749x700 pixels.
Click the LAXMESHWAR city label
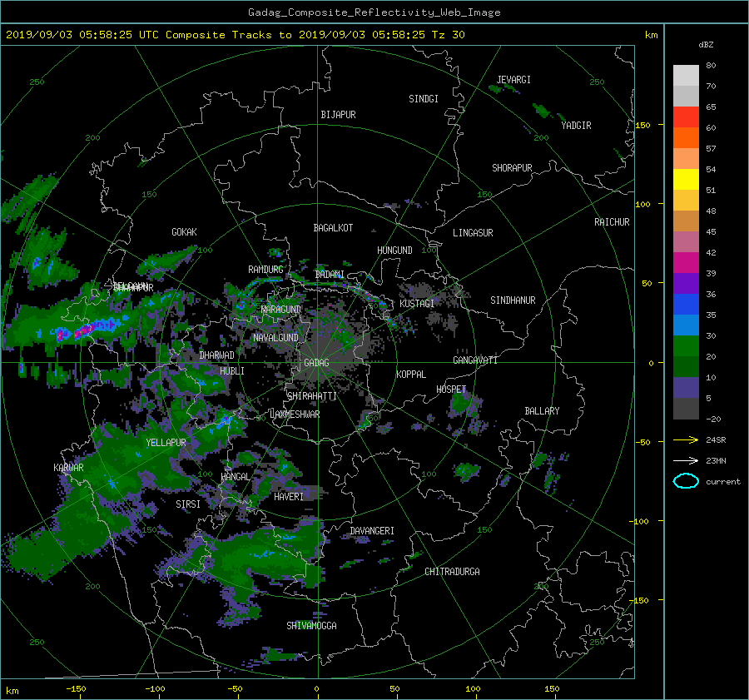click(295, 415)
